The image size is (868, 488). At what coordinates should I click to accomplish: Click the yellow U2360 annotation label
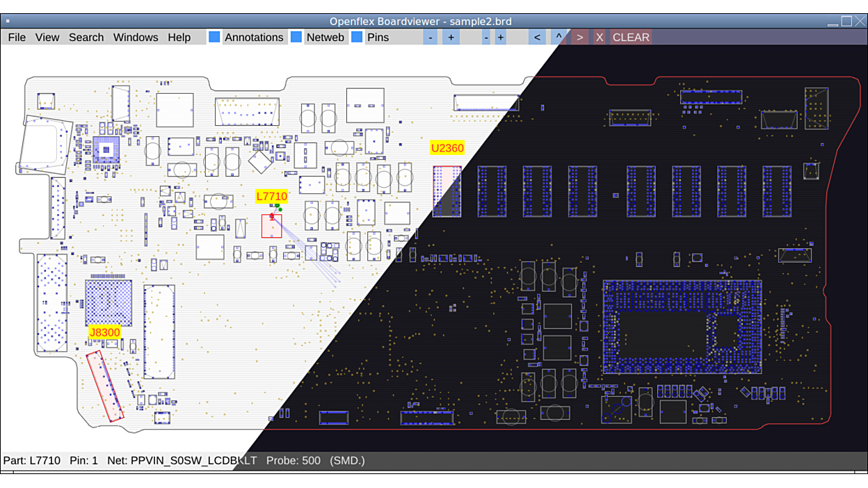(x=447, y=148)
